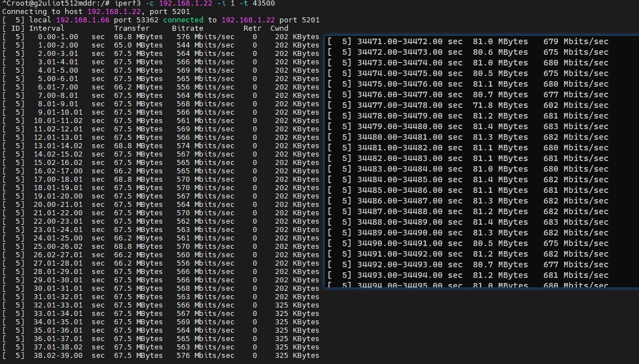Image resolution: width=639 pixels, height=364 pixels.
Task: Click the 574 Mbits/sec bitrate value
Action: coord(205,146)
